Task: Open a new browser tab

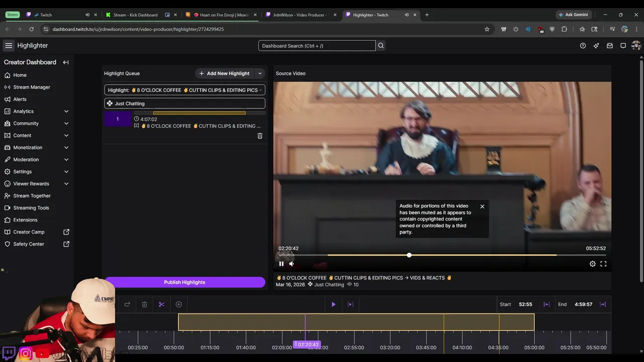Action: tap(427, 15)
